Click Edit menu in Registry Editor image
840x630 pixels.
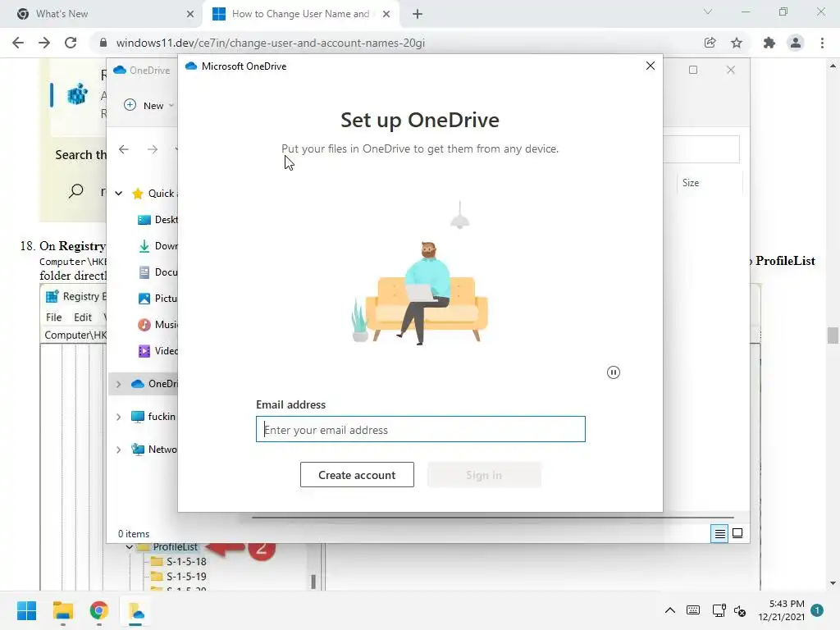click(x=83, y=317)
